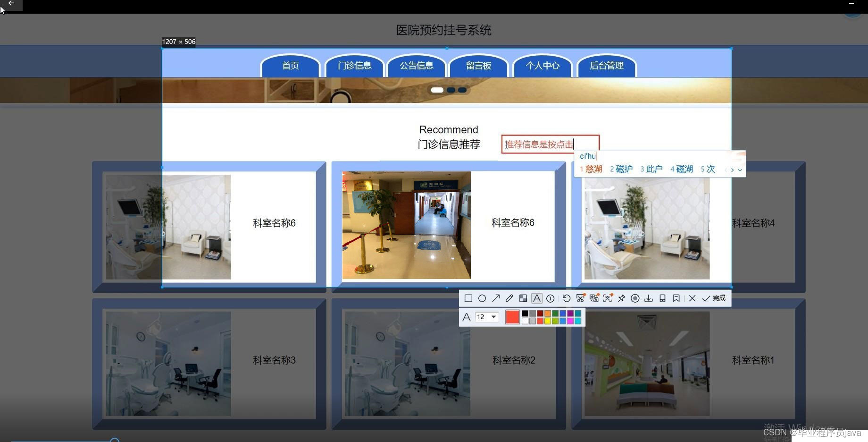Pick the white color swatch
868x442 pixels.
[x=525, y=321]
